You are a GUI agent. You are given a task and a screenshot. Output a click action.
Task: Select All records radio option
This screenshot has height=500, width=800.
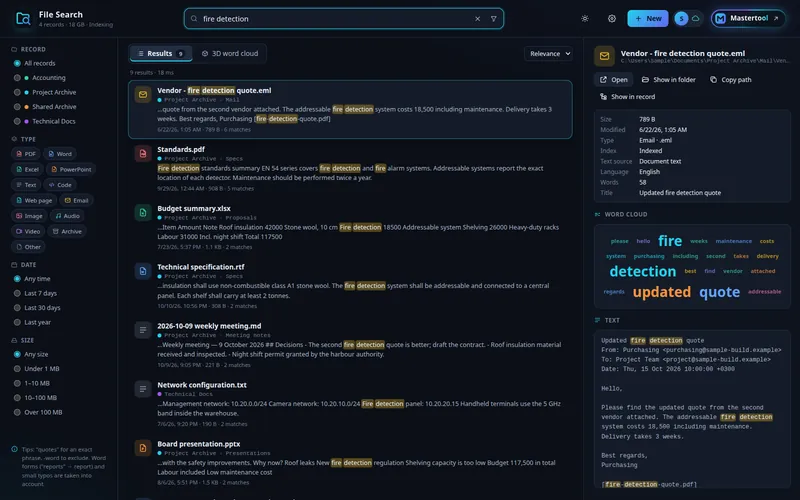pos(35,63)
